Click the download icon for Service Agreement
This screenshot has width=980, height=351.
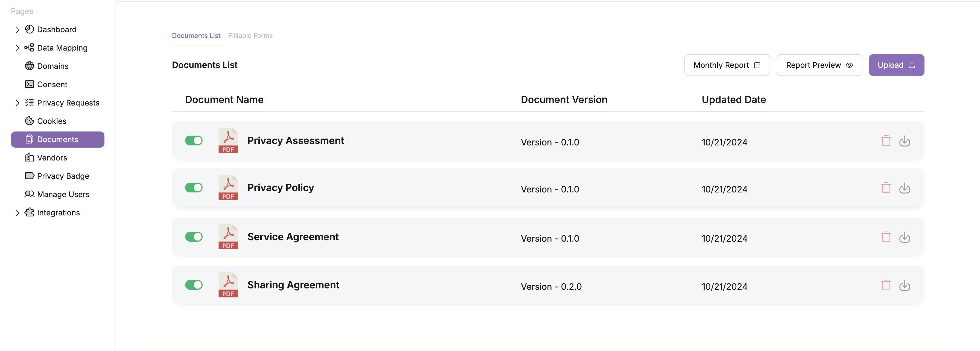[904, 237]
